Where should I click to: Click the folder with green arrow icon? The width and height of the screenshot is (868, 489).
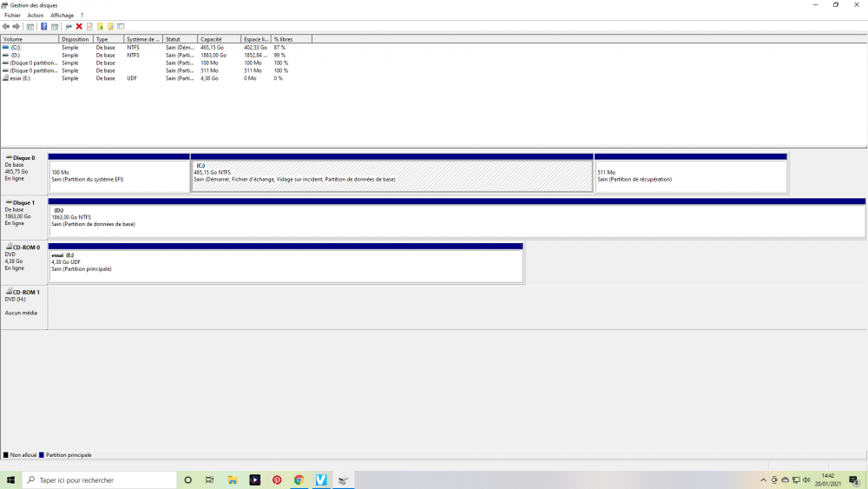point(100,27)
